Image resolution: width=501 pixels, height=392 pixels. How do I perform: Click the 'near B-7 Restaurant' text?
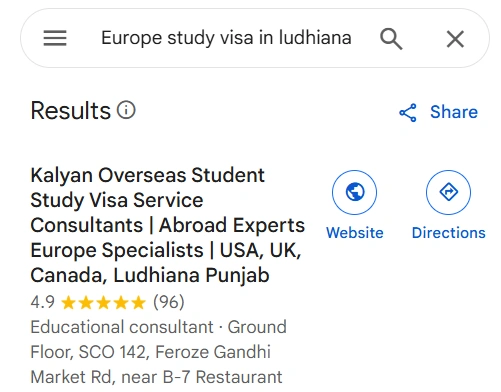pyautogui.click(x=202, y=377)
